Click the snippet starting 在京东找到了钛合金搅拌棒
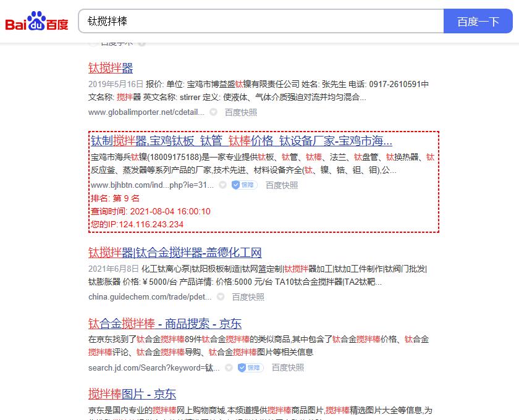This screenshot has height=420, width=519. 258,345
